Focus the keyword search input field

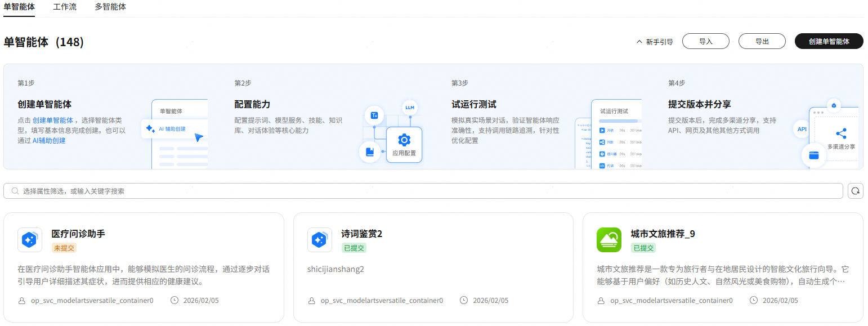coord(428,191)
